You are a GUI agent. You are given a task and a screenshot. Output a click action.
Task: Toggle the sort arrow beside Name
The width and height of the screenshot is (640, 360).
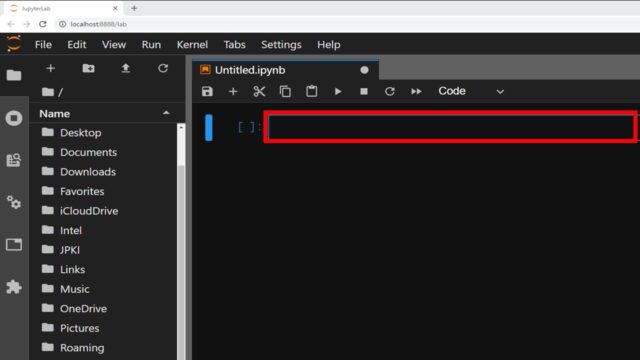166,113
